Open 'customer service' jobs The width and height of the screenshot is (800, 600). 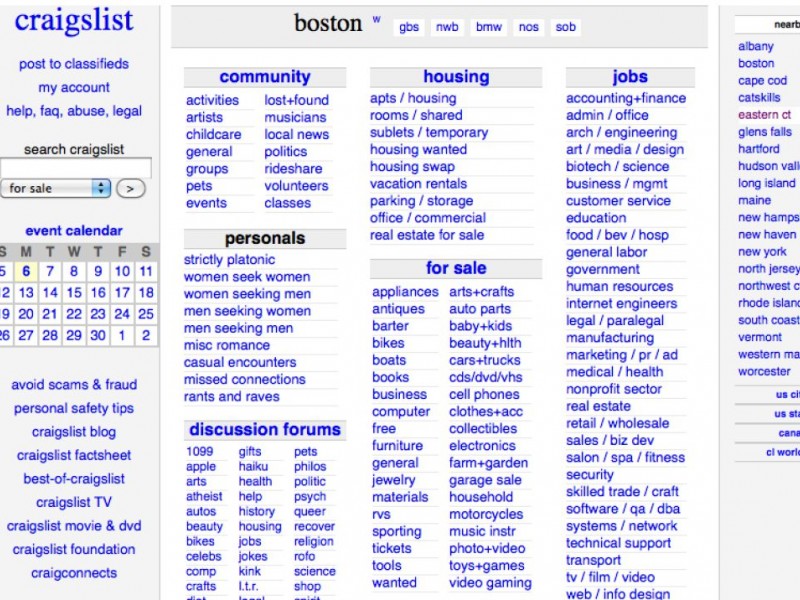[618, 201]
